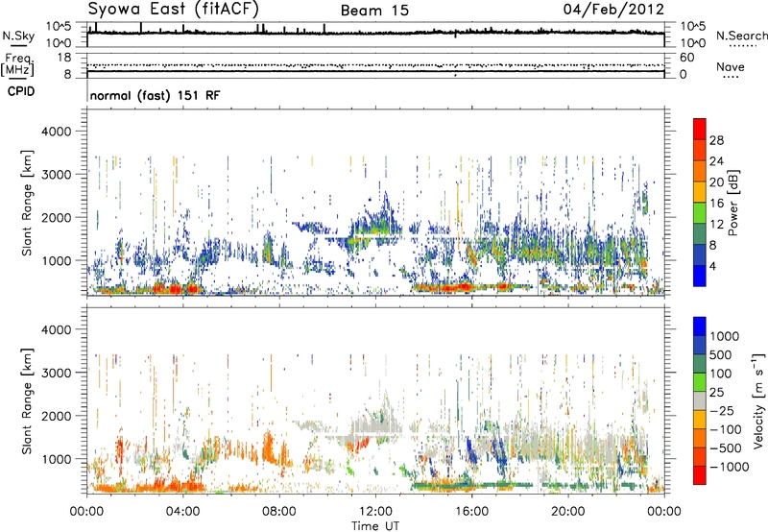Click the power panel 'Slant Range [km]' label
The height and width of the screenshot is (532, 768).
(27, 203)
